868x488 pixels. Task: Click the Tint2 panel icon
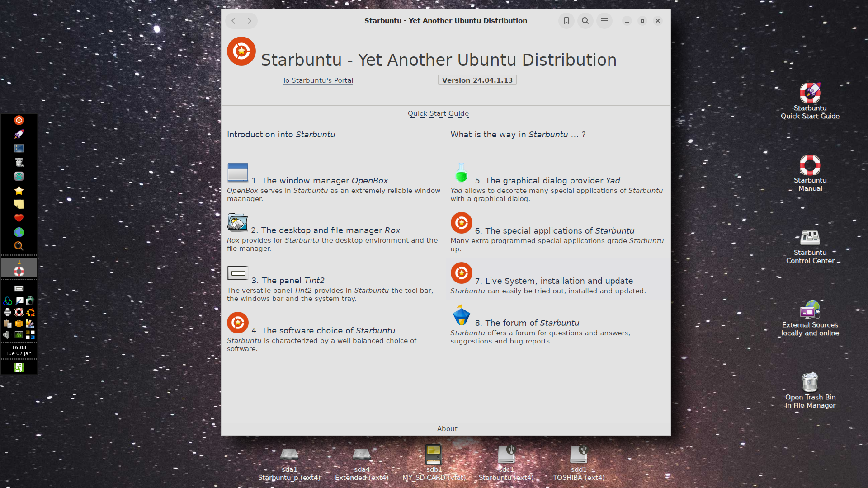pyautogui.click(x=238, y=273)
